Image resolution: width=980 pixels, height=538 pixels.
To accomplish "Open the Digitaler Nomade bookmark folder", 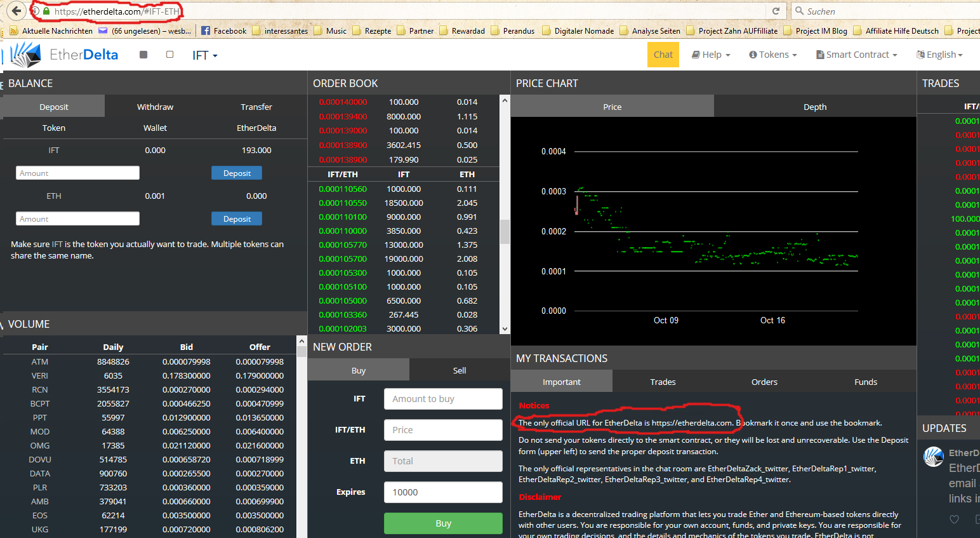I will [578, 30].
